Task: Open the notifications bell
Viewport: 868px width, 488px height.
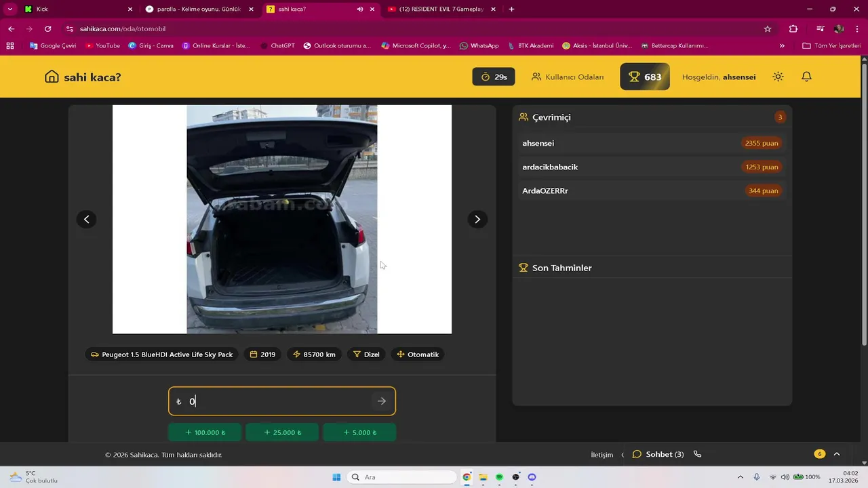Action: point(806,77)
